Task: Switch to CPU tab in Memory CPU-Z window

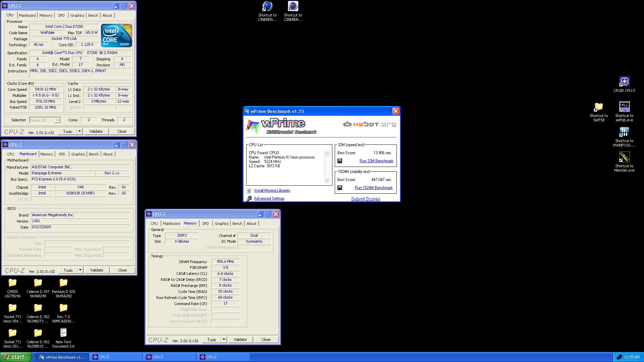Action: click(x=154, y=224)
